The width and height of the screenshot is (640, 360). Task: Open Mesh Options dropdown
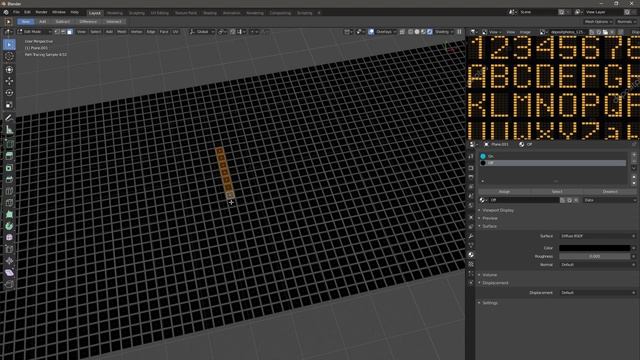point(598,22)
